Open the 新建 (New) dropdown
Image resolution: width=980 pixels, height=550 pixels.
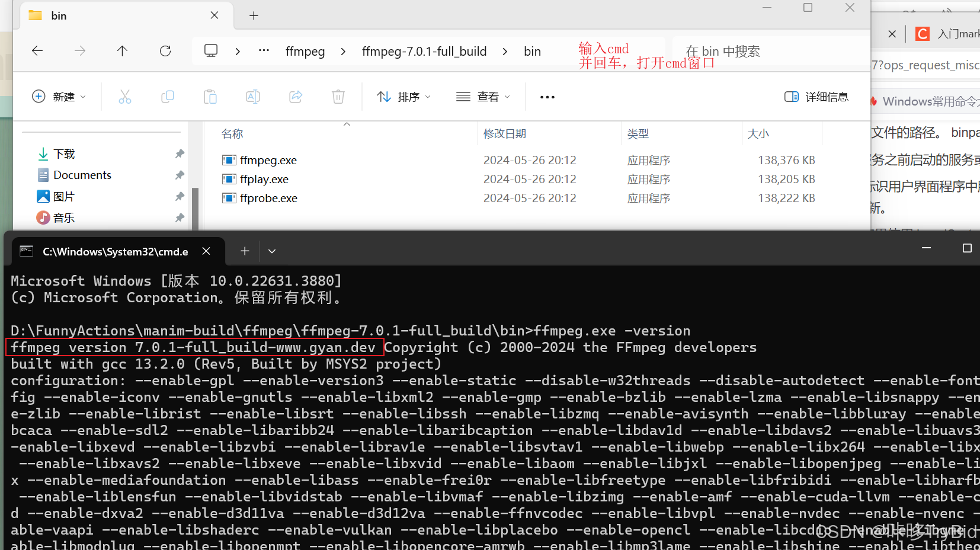tap(59, 97)
